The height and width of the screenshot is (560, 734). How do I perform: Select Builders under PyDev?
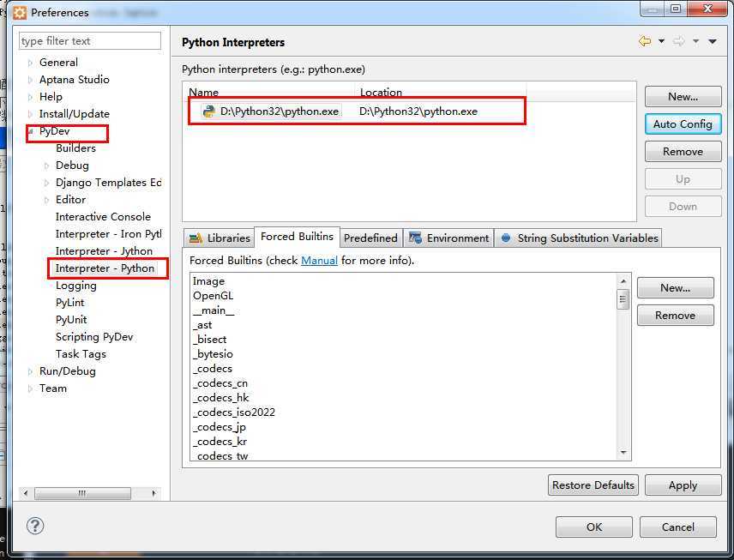pos(75,148)
